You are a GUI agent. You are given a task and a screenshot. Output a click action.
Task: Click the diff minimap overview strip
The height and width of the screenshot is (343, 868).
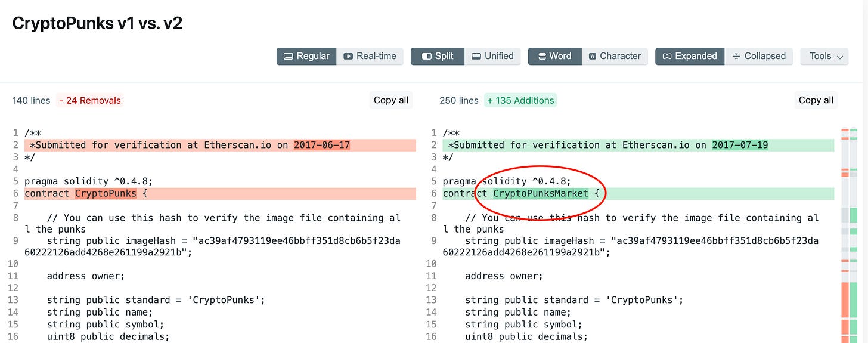click(x=849, y=234)
